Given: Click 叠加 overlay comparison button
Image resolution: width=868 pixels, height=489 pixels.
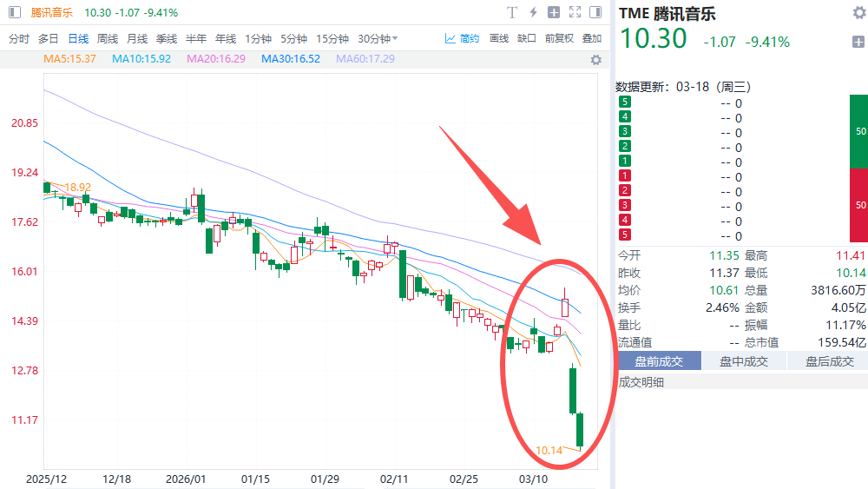Looking at the screenshot, I should (x=592, y=38).
